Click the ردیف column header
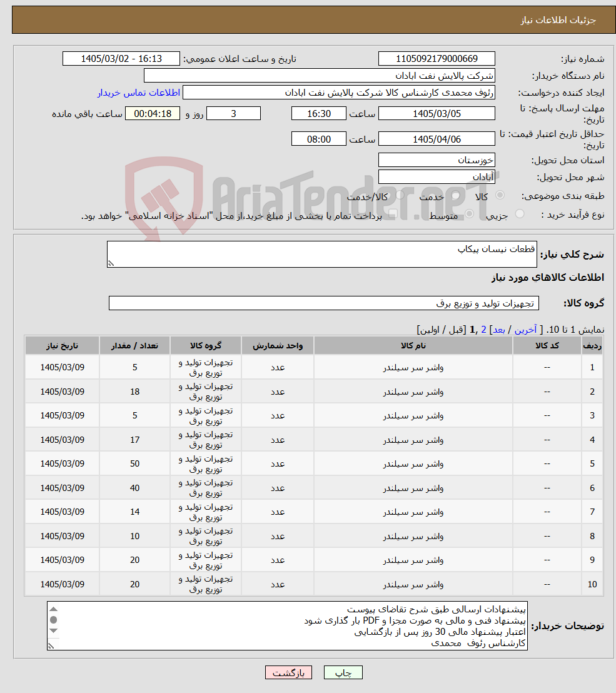The height and width of the screenshot is (693, 616). pyautogui.click(x=592, y=346)
